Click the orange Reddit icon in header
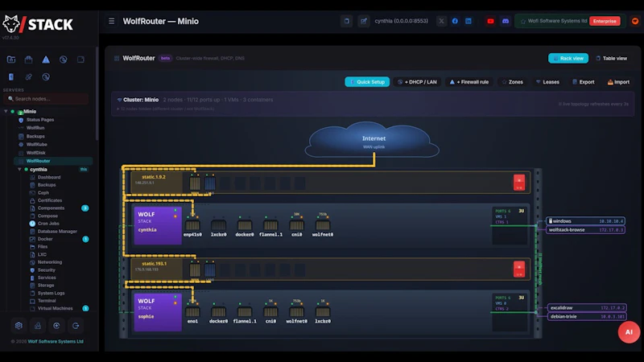 [635, 21]
